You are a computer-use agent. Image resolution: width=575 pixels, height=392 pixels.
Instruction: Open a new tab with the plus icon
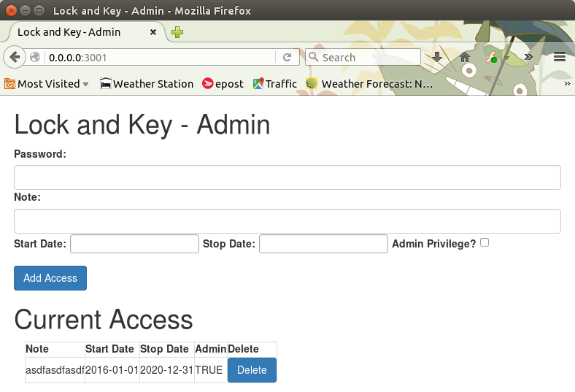tap(177, 32)
